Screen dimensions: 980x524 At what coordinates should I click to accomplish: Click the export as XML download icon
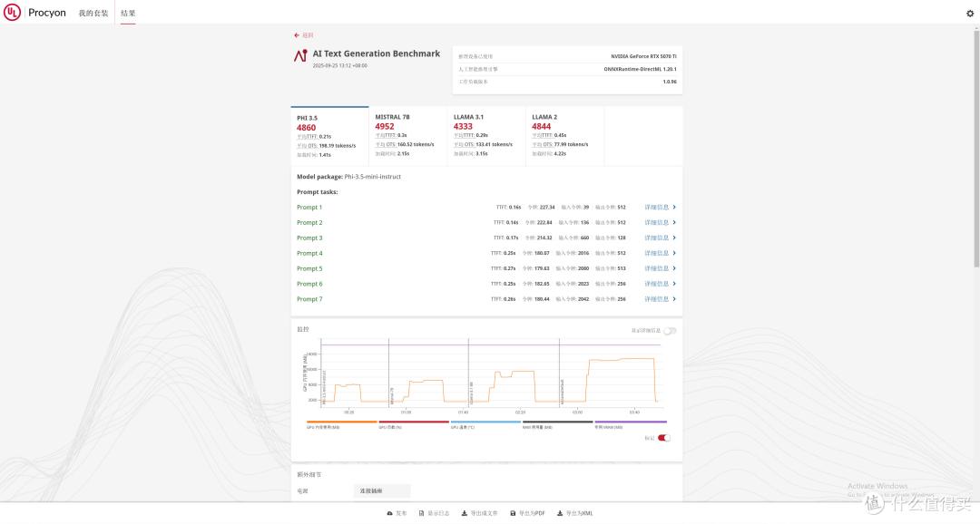[x=560, y=513]
